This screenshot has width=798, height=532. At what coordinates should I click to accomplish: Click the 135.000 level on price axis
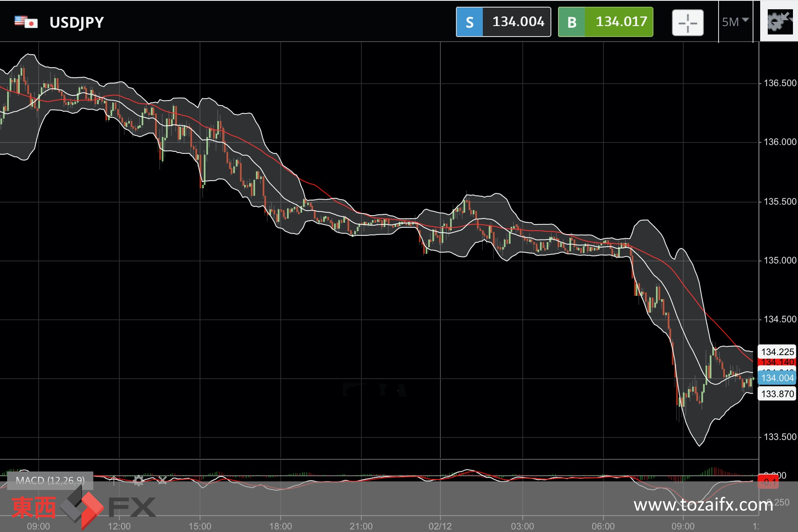[780, 261]
